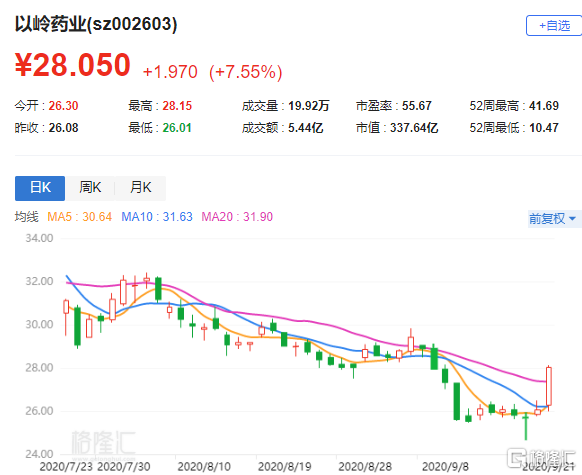
Task: Click the price change +1.970
Action: coord(170,72)
